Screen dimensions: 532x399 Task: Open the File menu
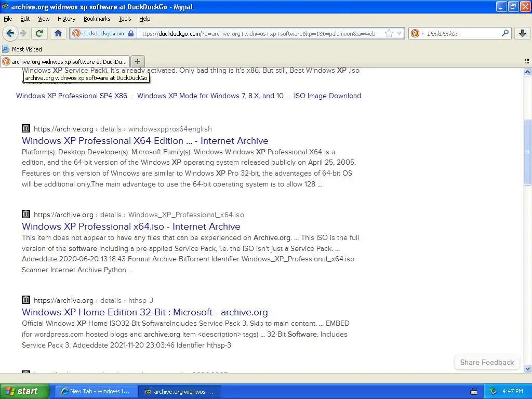(8, 19)
